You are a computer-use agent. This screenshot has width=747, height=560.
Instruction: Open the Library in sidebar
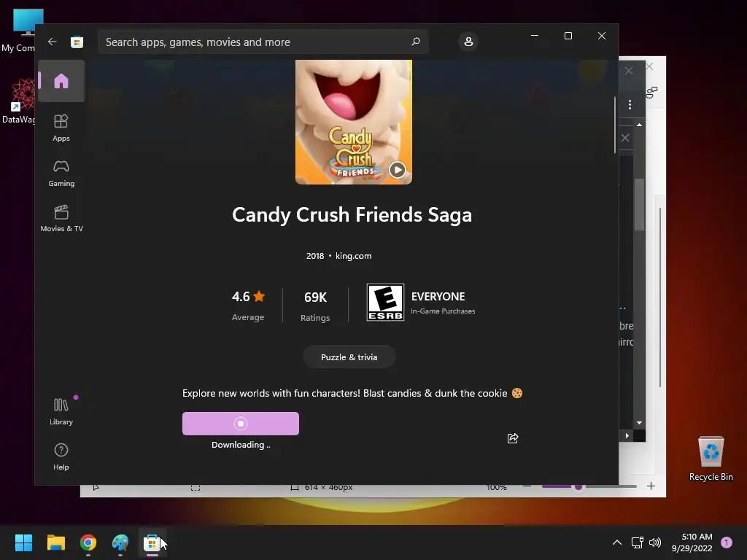61,412
